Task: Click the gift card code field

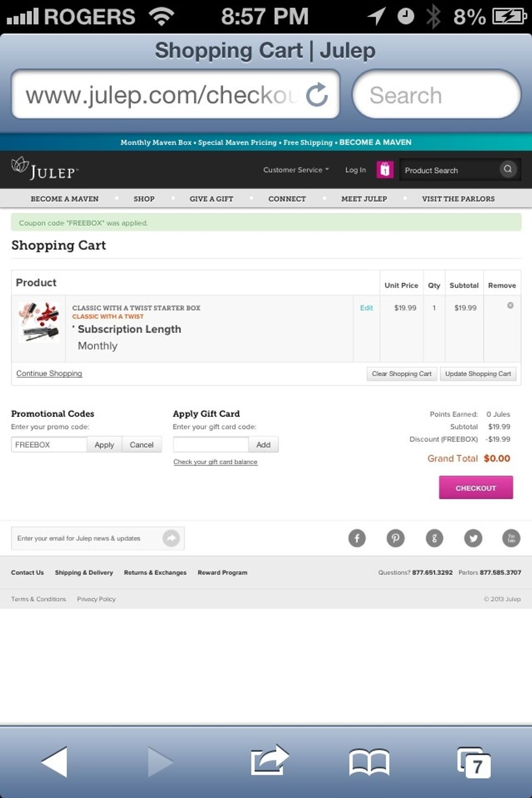Action: click(x=211, y=445)
